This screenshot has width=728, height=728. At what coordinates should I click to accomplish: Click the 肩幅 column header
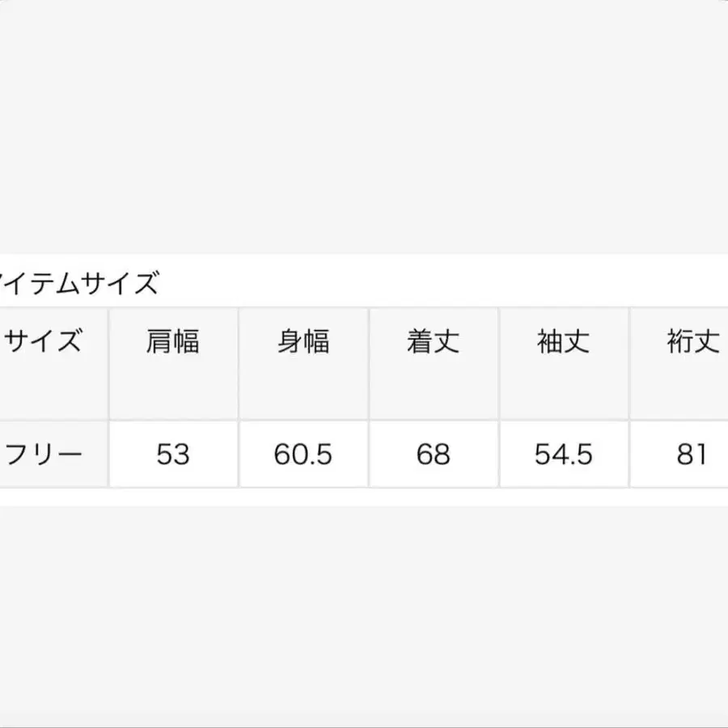tap(173, 342)
